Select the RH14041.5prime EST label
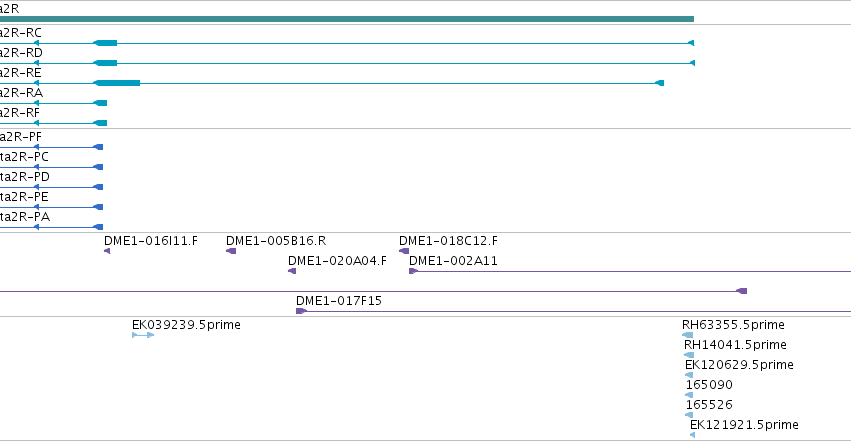This screenshot has width=851, height=441. [x=735, y=345]
